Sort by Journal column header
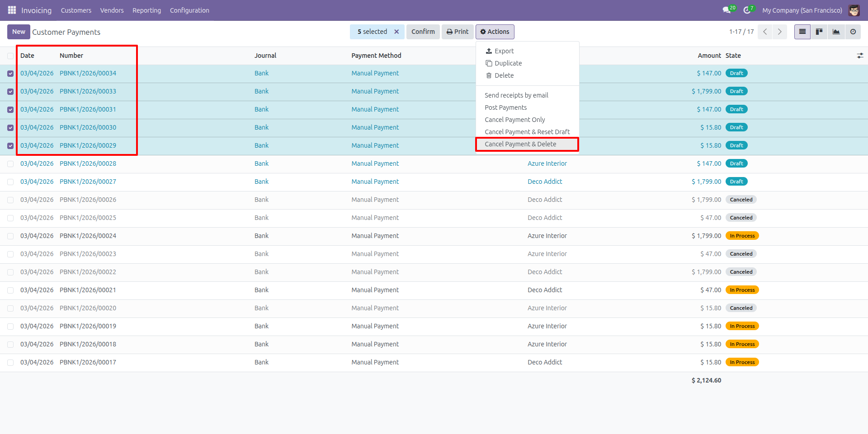 click(x=265, y=56)
